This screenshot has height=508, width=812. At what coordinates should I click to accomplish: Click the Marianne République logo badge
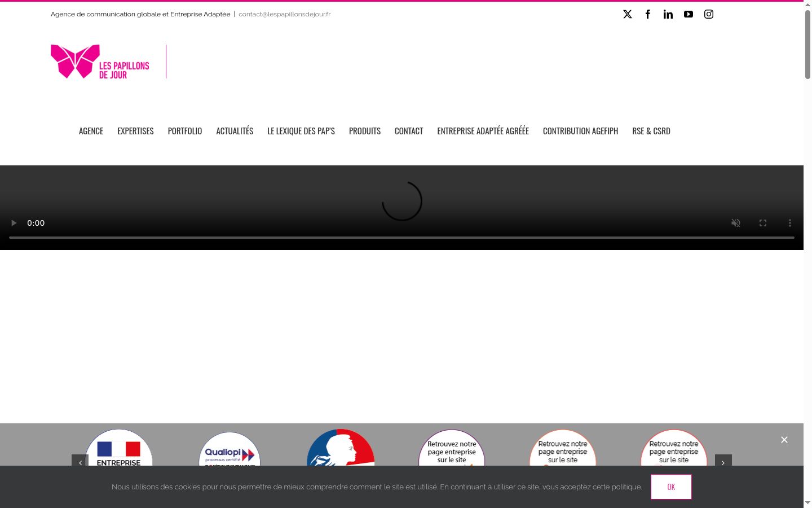click(341, 448)
